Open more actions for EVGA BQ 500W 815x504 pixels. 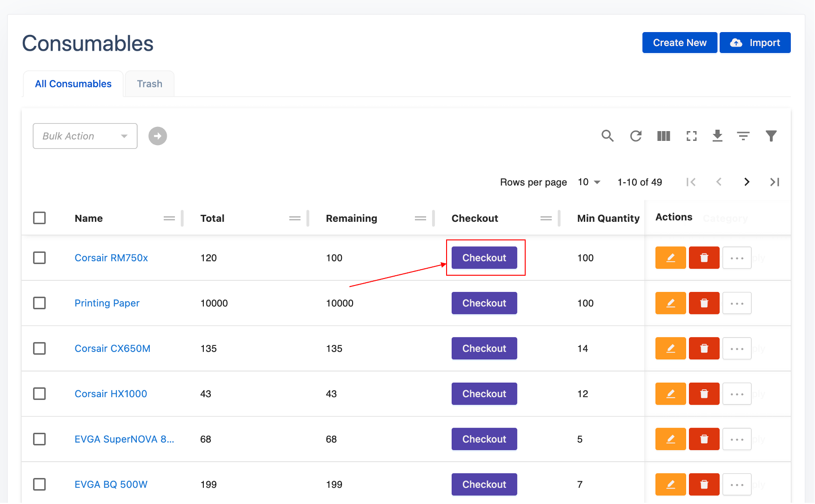pos(737,484)
